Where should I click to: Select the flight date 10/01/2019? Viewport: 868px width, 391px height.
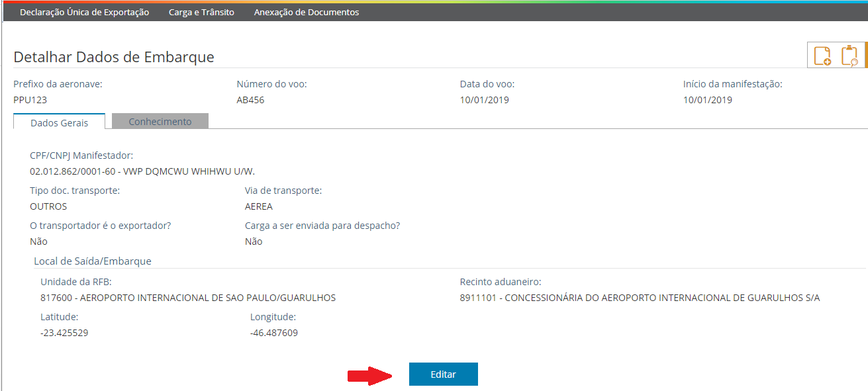coord(484,99)
